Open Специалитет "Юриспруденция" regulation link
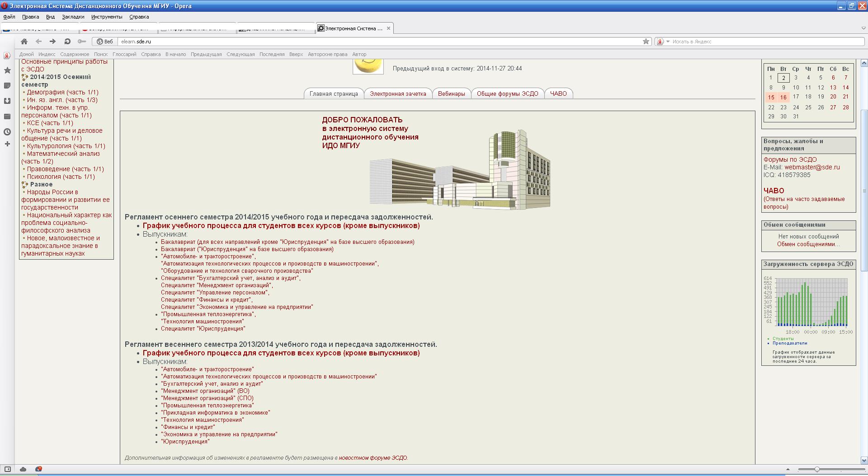868x476 pixels. click(x=203, y=329)
